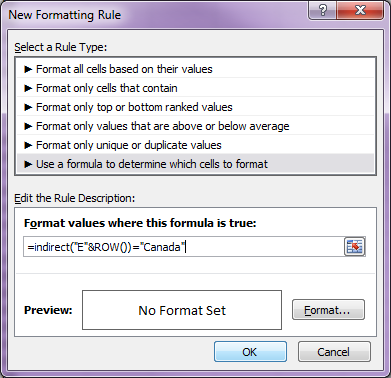The image size is (391, 378).
Task: Click arrow beside above or below average rule
Action: click(28, 126)
